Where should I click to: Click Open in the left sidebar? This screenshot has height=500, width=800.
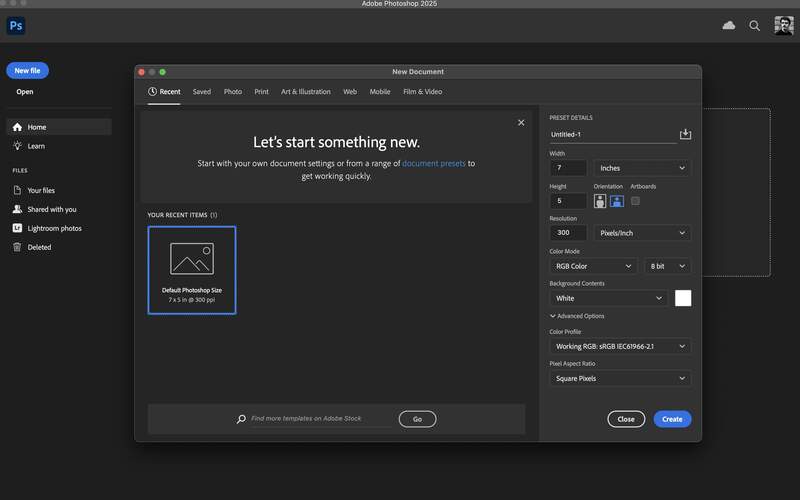[x=24, y=92]
